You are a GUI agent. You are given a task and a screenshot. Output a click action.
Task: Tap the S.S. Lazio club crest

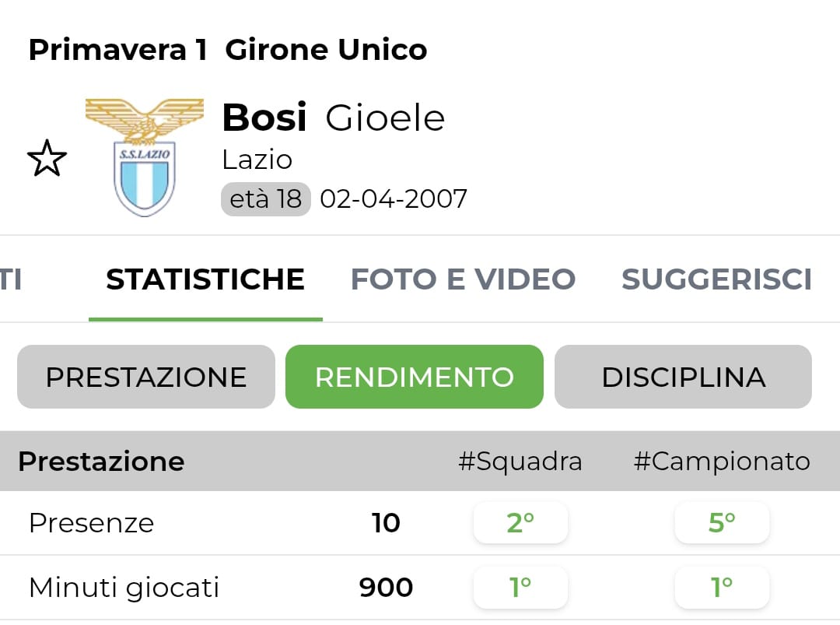tap(145, 157)
